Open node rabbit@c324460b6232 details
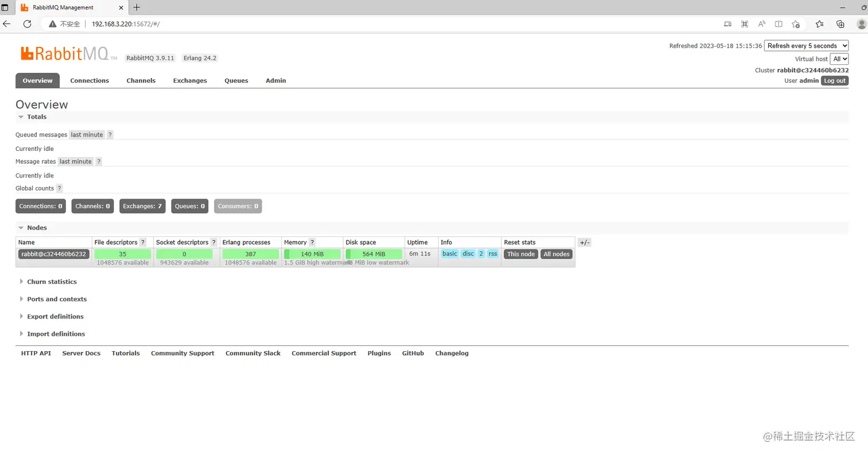This screenshot has width=868, height=455. coord(54,254)
